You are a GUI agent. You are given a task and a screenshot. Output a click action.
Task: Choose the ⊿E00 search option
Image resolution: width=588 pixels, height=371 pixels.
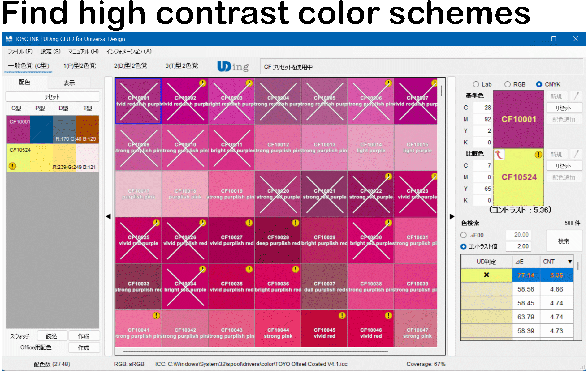pyautogui.click(x=464, y=235)
